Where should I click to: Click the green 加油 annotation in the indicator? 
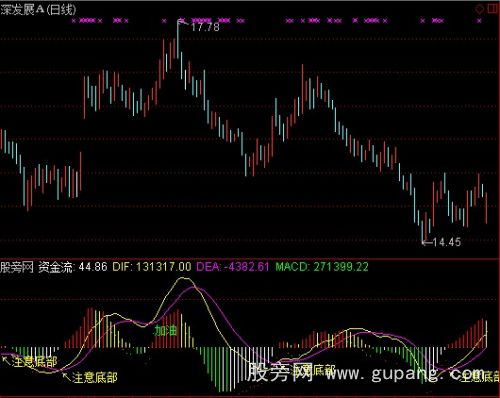pos(165,331)
